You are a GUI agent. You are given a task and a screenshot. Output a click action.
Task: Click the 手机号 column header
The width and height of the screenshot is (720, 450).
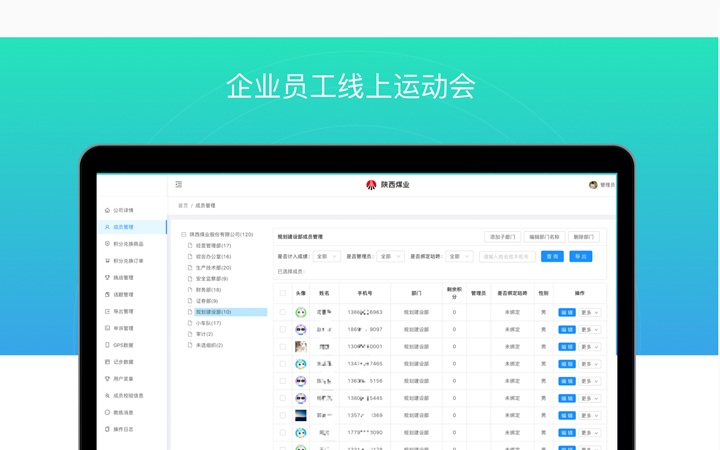coord(365,293)
